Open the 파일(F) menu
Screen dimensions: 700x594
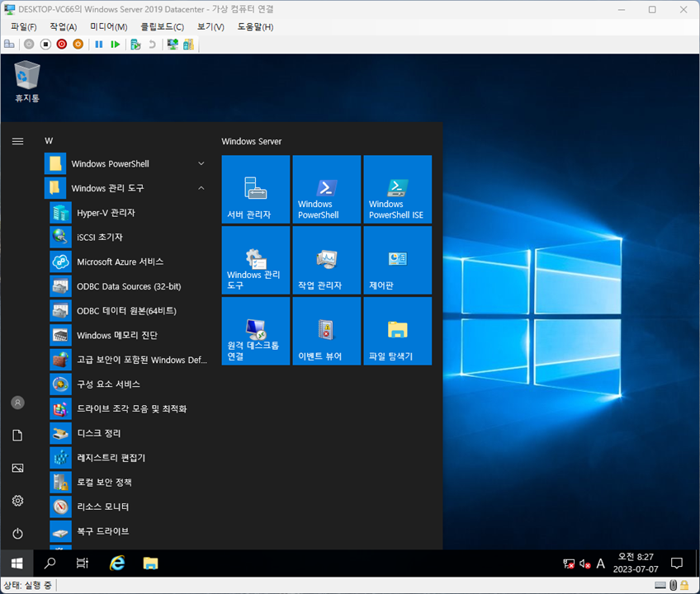(x=24, y=26)
